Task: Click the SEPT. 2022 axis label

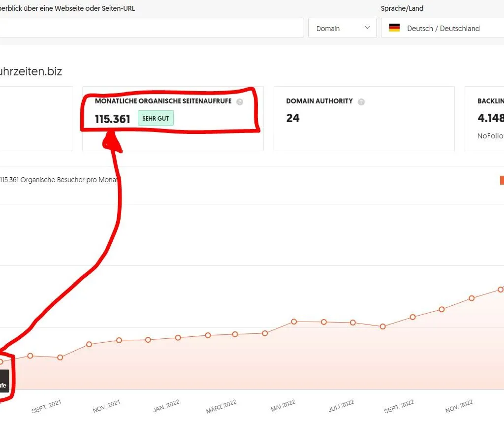Action: tap(399, 406)
